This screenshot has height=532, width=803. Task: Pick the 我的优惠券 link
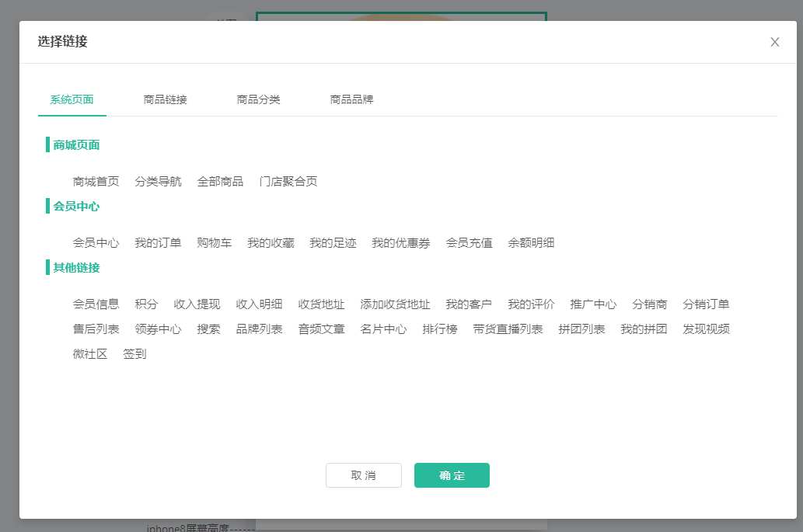coord(400,243)
